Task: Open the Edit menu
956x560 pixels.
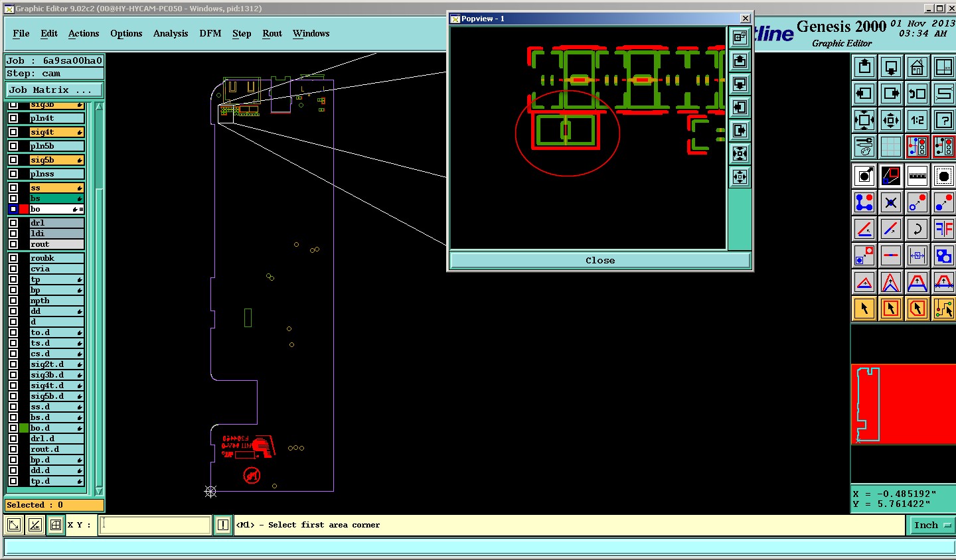Action: coord(49,33)
